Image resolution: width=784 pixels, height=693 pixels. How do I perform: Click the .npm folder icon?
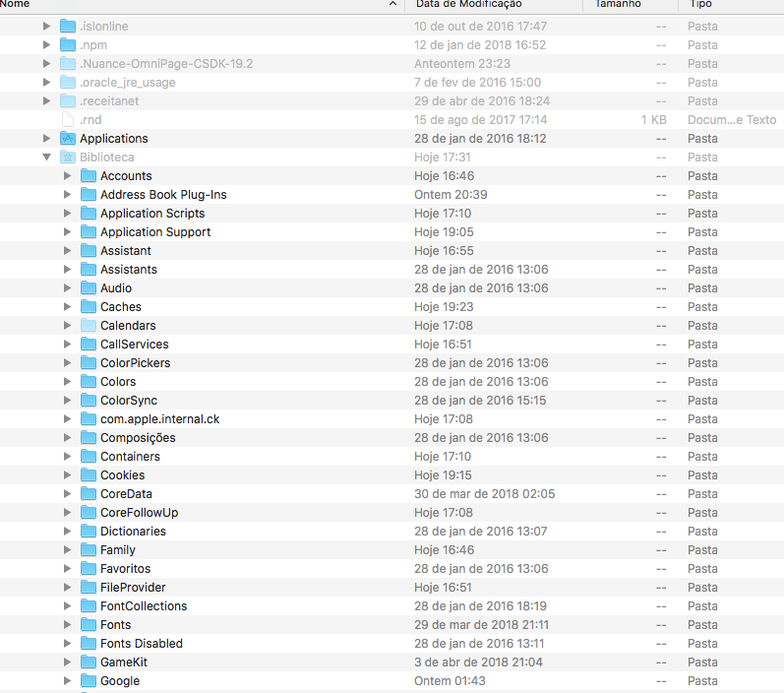click(68, 44)
